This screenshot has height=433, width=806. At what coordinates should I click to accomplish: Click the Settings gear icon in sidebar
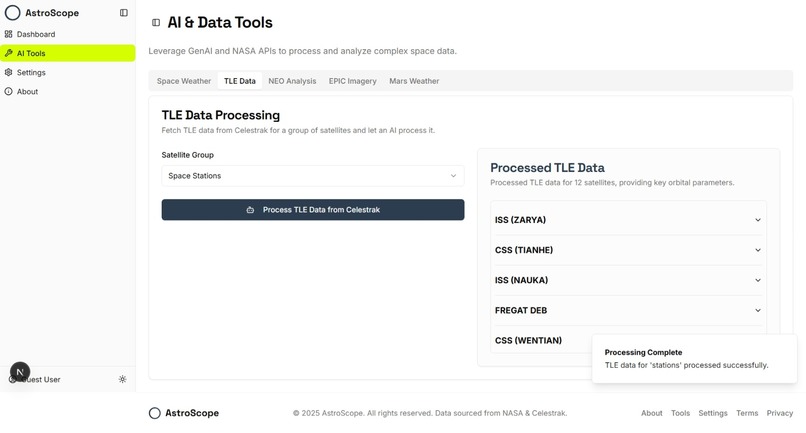point(8,73)
